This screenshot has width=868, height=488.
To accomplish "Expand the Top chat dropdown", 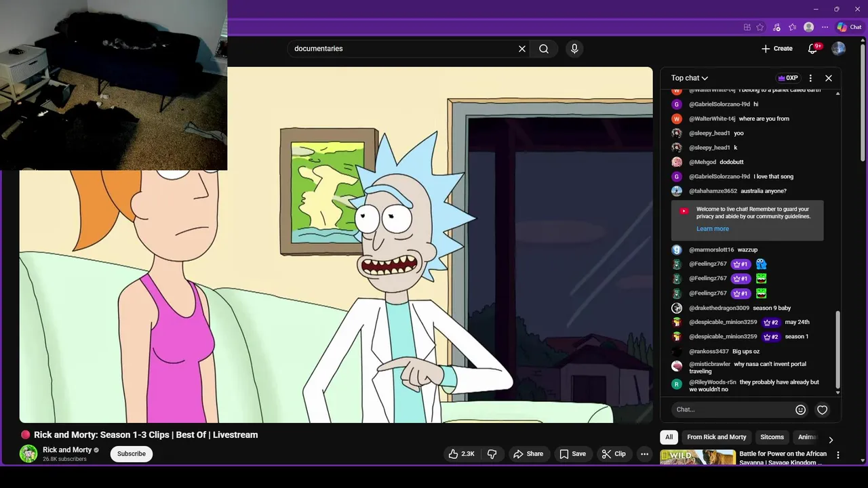I will [690, 78].
